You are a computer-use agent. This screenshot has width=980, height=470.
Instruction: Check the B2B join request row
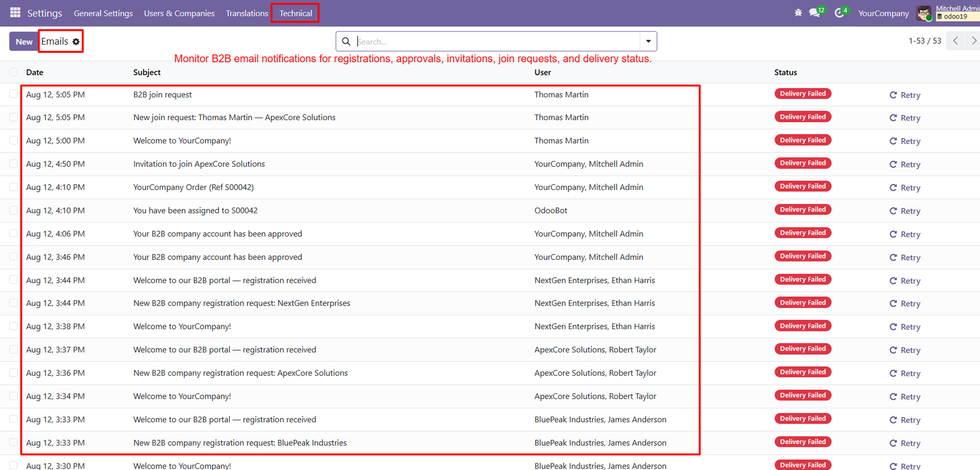pyautogui.click(x=13, y=94)
